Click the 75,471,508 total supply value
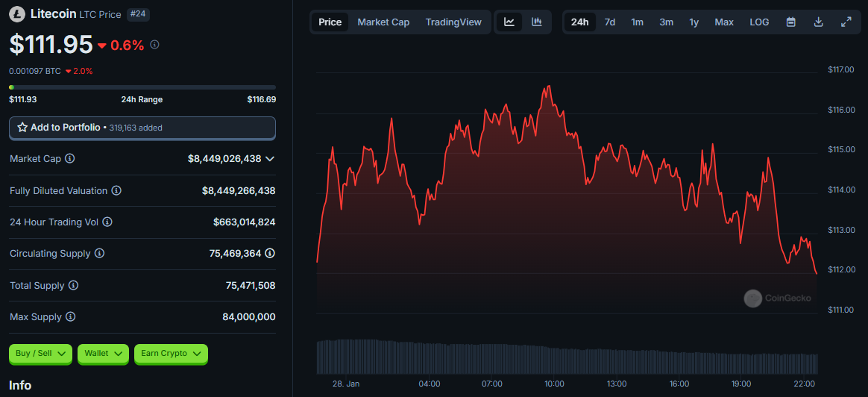The height and width of the screenshot is (397, 868). (x=251, y=285)
